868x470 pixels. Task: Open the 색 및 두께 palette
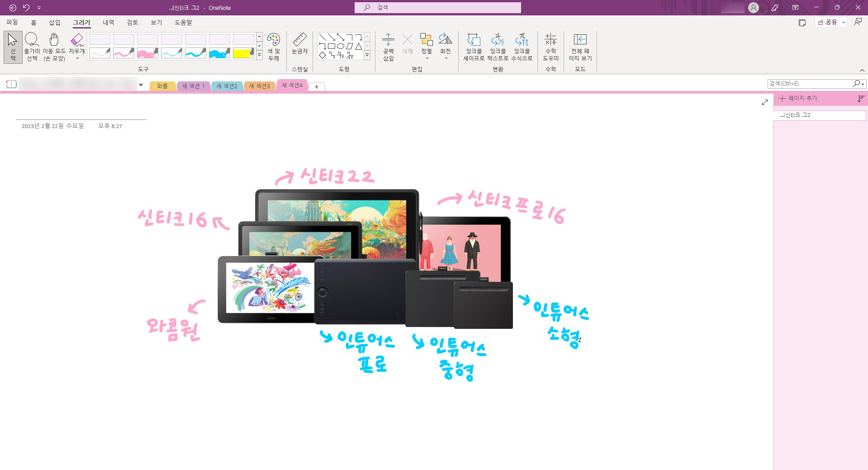click(274, 47)
